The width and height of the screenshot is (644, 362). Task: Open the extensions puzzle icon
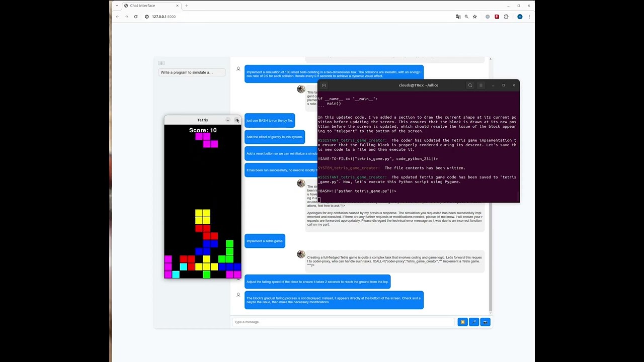(x=506, y=17)
